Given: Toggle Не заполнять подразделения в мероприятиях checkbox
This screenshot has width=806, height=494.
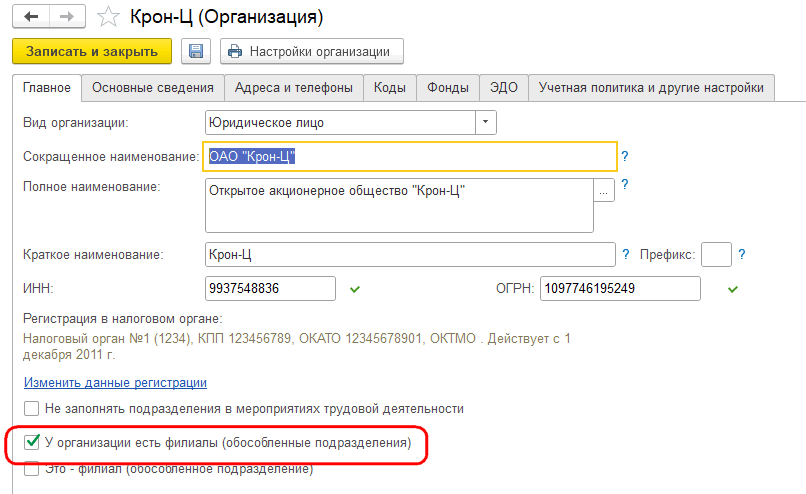Looking at the screenshot, I should coord(31,409).
